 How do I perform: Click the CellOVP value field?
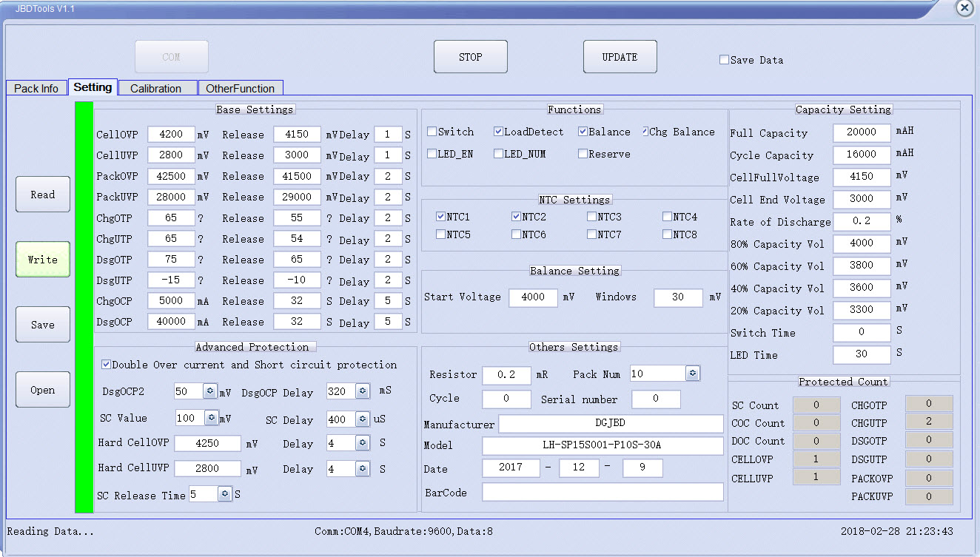tap(171, 135)
